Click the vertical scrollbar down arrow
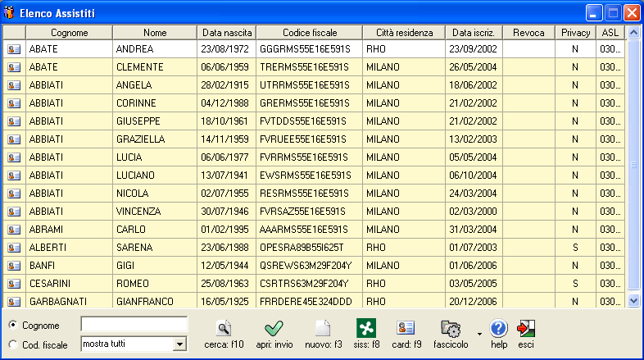Image resolution: width=644 pixels, height=360 pixels. pyautogui.click(x=633, y=301)
